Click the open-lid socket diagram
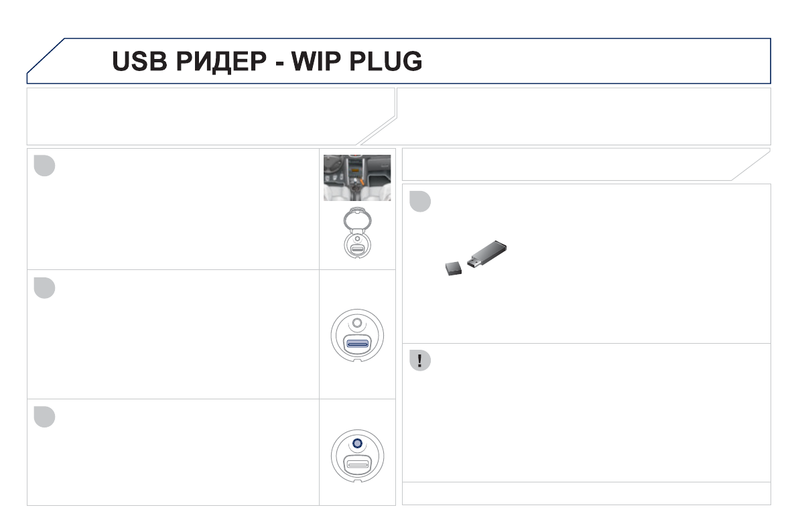 [357, 239]
